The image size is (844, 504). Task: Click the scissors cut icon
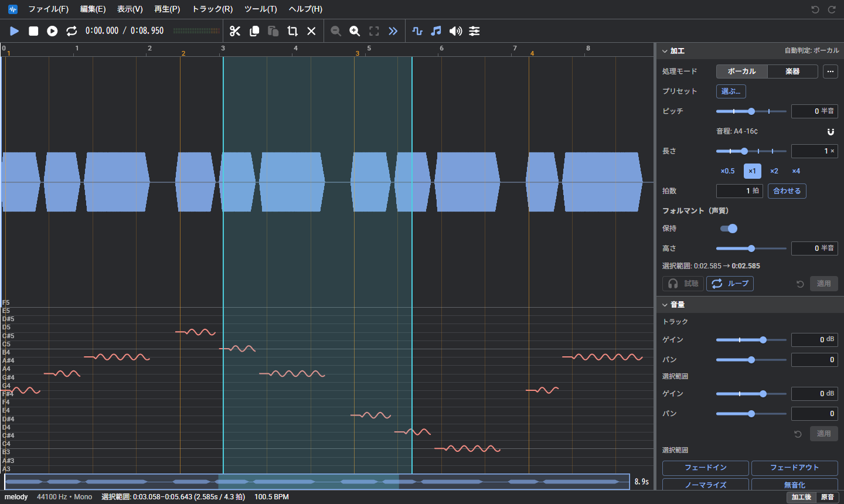235,31
